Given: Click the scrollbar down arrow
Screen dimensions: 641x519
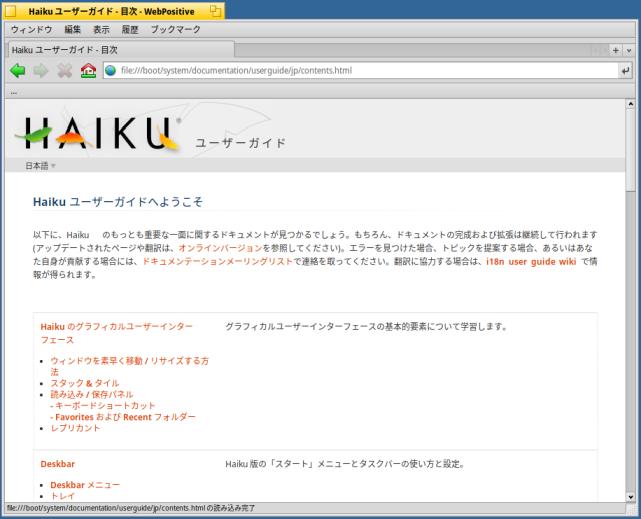Looking at the screenshot, I should pyautogui.click(x=630, y=497).
